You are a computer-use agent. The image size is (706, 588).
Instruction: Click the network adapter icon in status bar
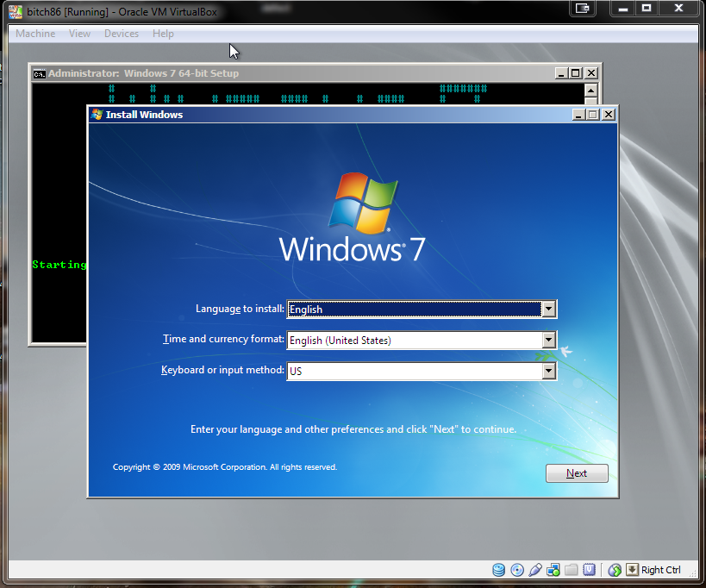pos(553,570)
